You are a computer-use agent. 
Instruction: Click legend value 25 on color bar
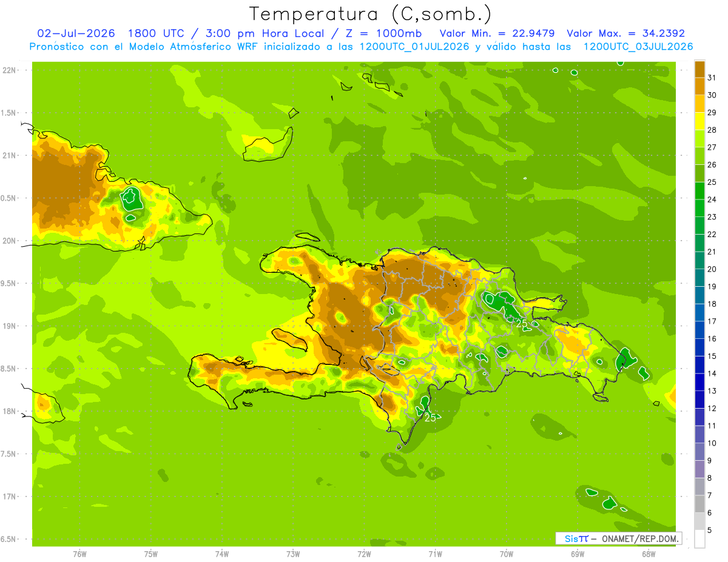(712, 182)
